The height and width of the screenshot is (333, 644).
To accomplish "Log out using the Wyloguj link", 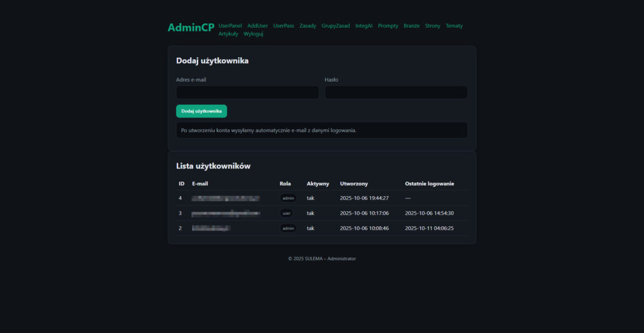I will [253, 34].
